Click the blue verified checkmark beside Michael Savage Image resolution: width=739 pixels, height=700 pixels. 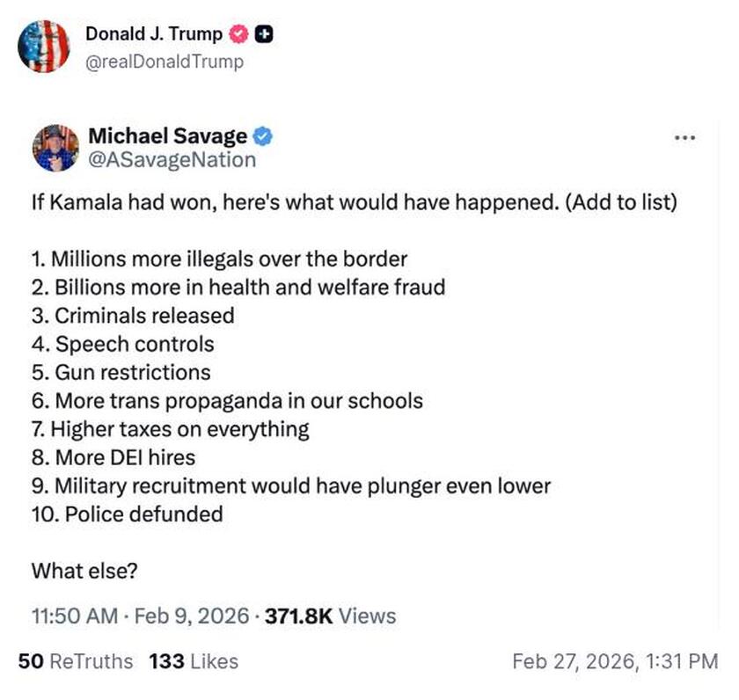point(261,136)
